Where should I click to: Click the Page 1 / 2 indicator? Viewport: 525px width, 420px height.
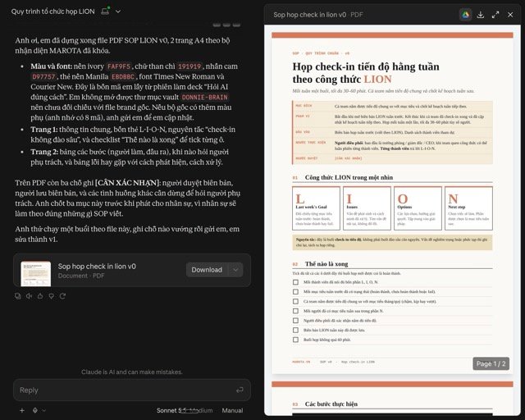[x=491, y=363]
